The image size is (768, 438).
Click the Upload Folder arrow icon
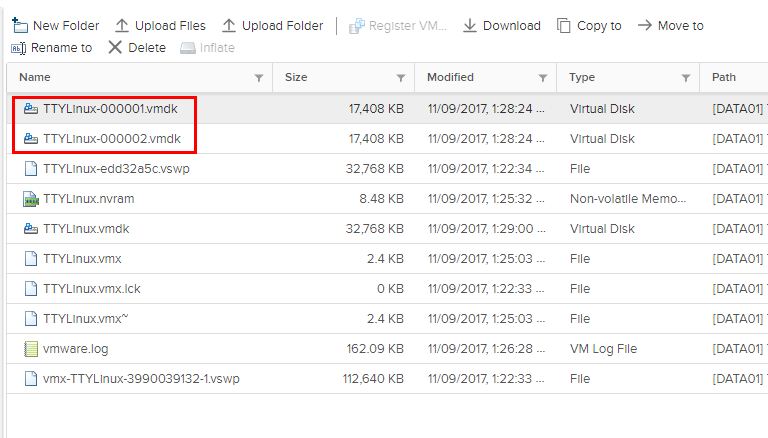click(229, 26)
